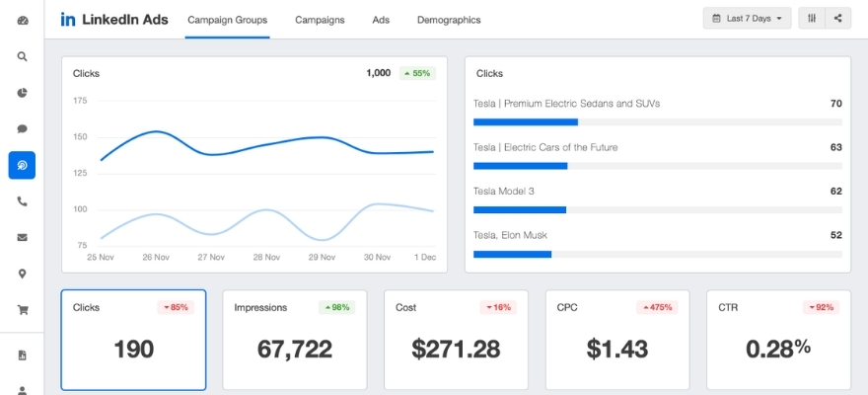Click the 16% badge on Cost card

(498, 307)
